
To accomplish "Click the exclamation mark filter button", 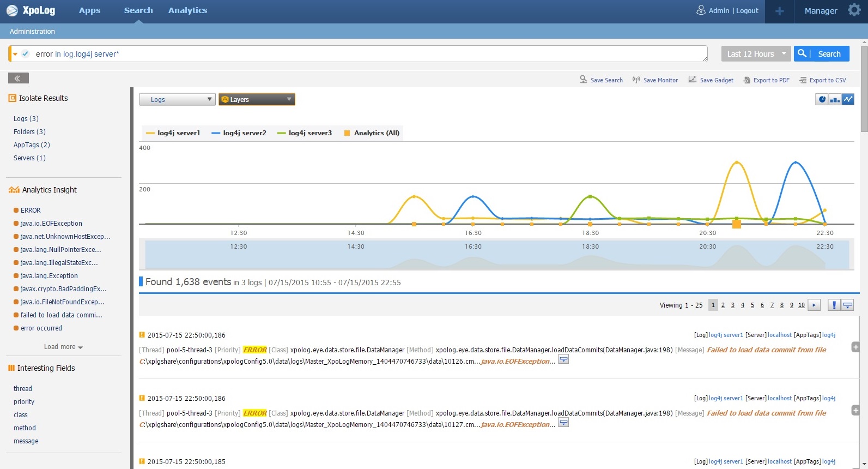I will (x=834, y=305).
